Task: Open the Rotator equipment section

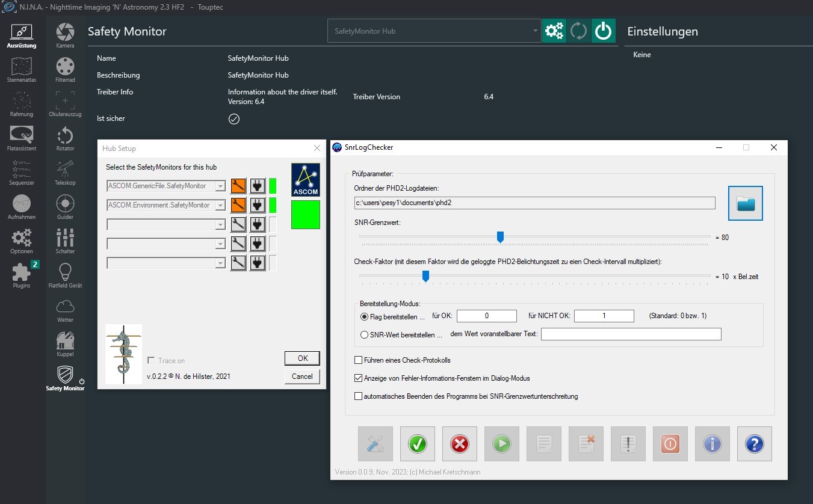Action: 65,138
